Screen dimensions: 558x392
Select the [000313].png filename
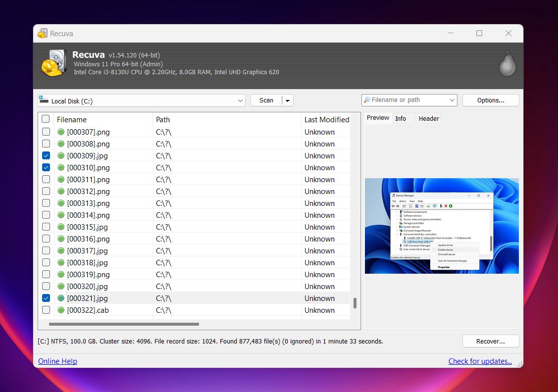coord(88,203)
